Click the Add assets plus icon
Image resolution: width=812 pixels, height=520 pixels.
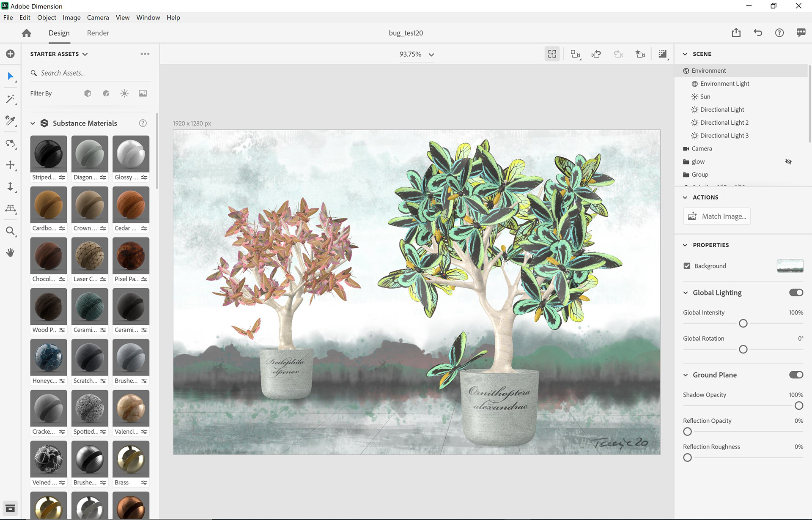(x=10, y=54)
